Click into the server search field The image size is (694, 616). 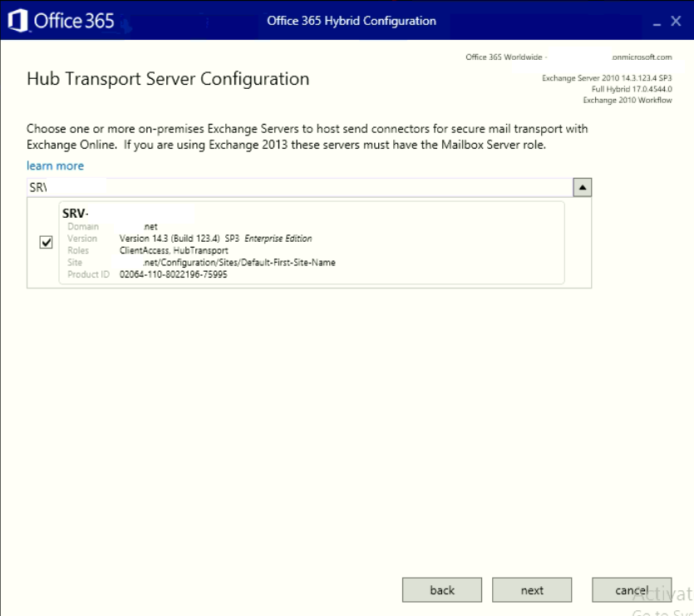click(x=300, y=187)
